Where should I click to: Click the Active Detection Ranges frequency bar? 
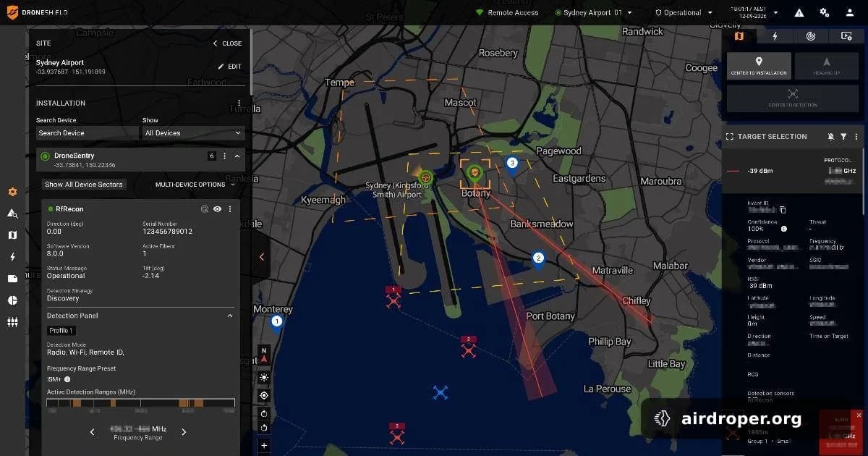pos(140,402)
